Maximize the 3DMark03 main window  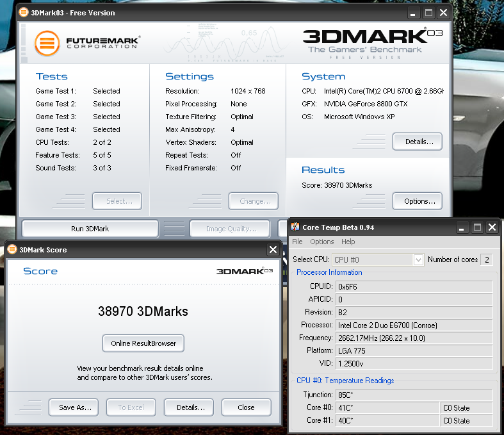(428, 13)
